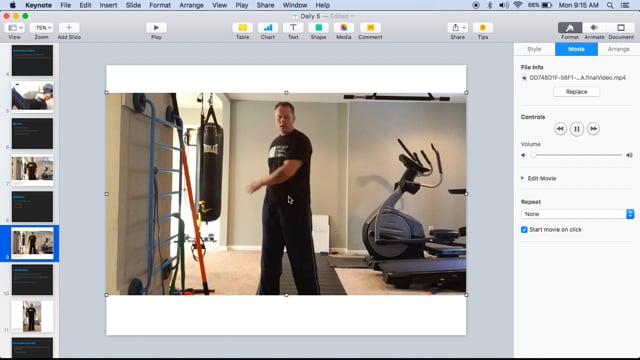
Task: Open the Arrange menu
Action: point(191,5)
